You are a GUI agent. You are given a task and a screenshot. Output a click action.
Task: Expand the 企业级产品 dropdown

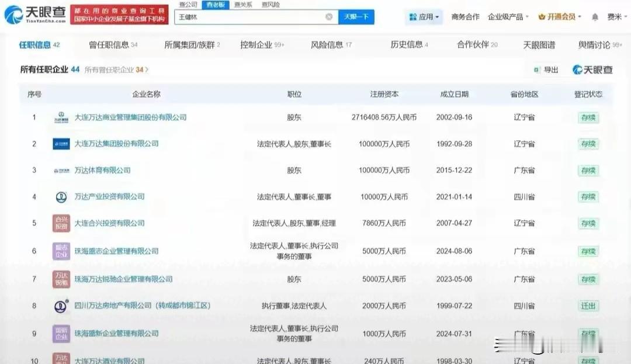pyautogui.click(x=508, y=17)
